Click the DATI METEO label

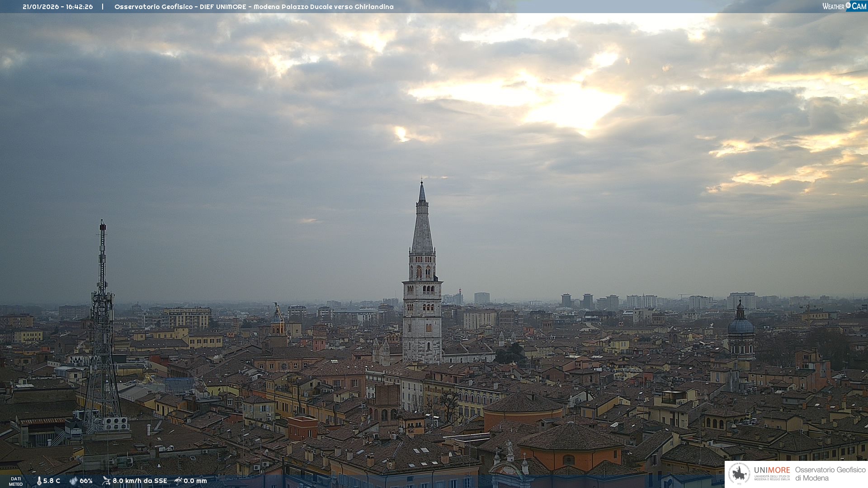click(x=16, y=481)
